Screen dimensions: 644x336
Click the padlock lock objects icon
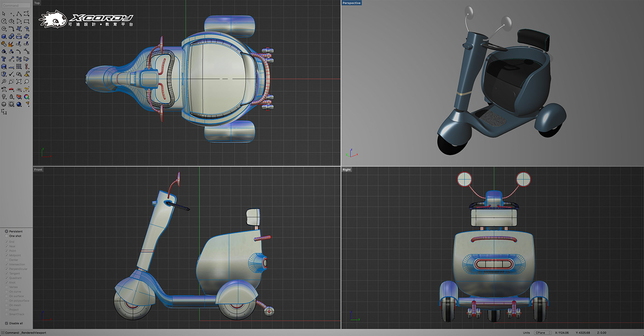(x=11, y=96)
